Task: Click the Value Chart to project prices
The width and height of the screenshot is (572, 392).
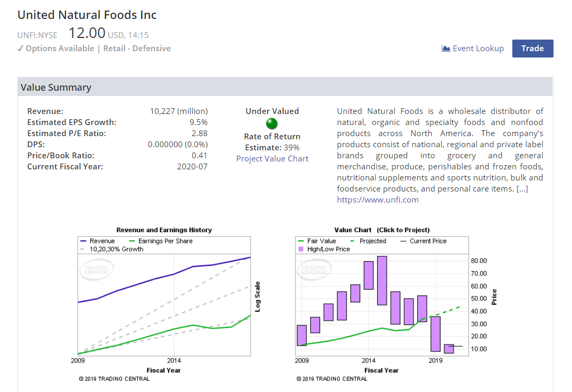Action: pyautogui.click(x=380, y=301)
